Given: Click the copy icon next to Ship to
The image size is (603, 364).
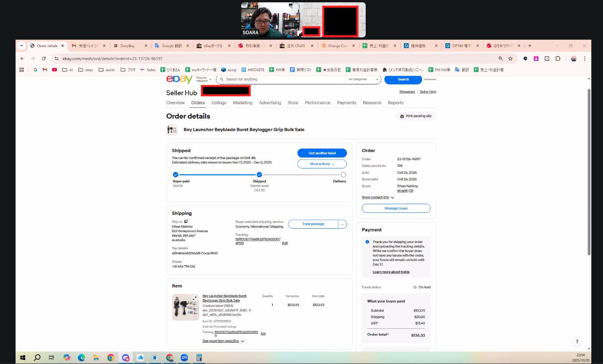Looking at the screenshot, I should coord(186,222).
